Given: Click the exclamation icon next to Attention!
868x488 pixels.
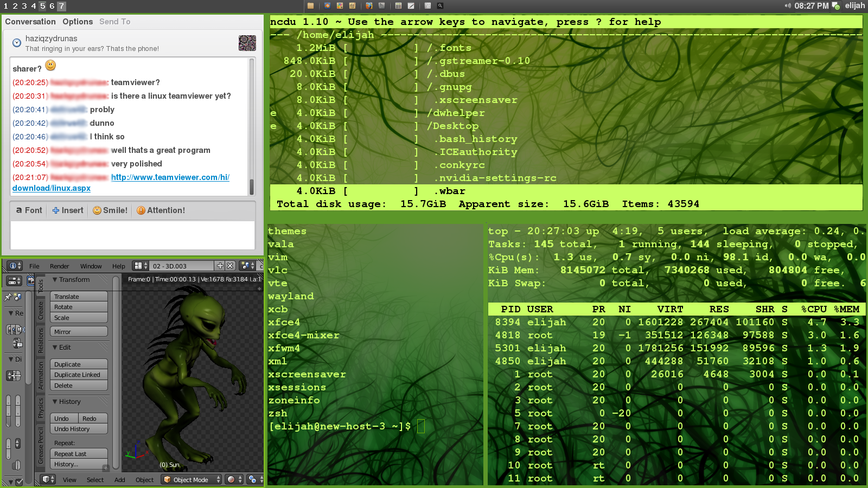Looking at the screenshot, I should point(141,210).
